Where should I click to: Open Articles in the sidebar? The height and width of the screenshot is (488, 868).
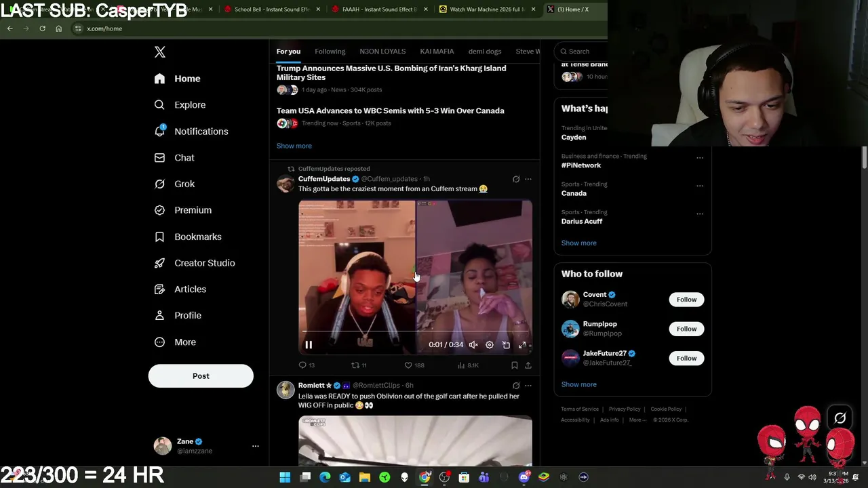pos(180,289)
